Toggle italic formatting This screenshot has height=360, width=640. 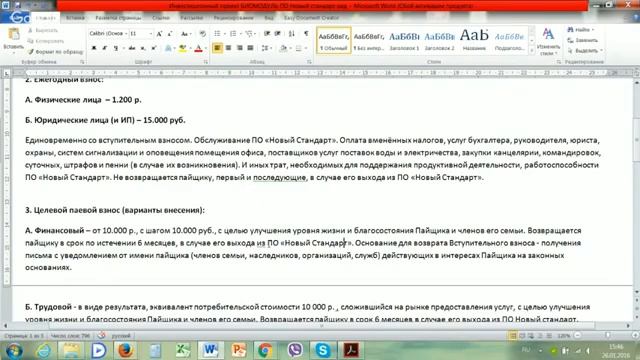tap(104, 48)
